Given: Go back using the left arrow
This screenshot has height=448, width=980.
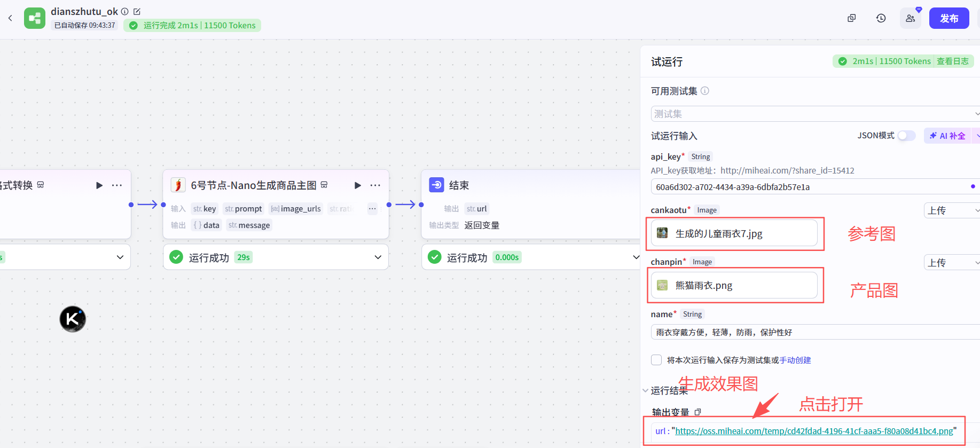Looking at the screenshot, I should 10,18.
